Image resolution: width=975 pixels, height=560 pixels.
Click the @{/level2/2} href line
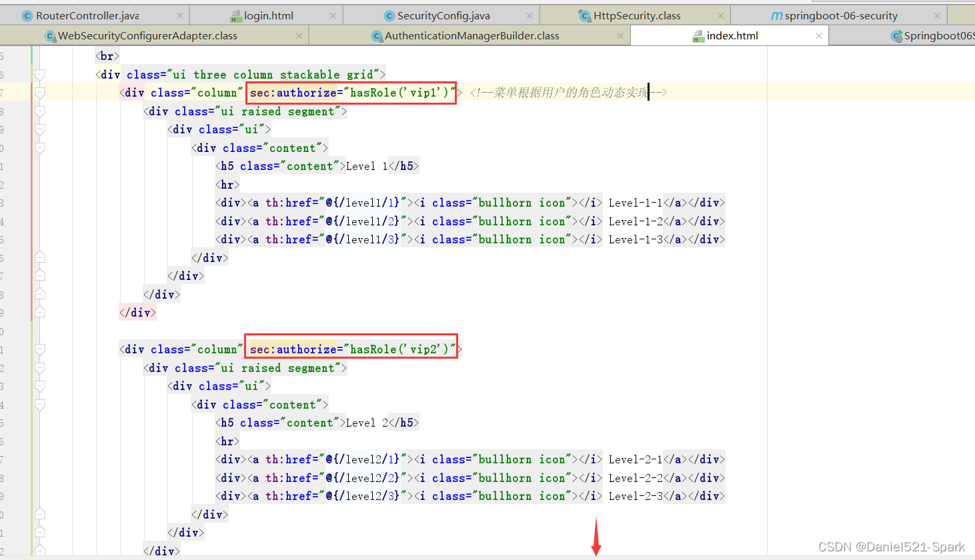[470, 478]
